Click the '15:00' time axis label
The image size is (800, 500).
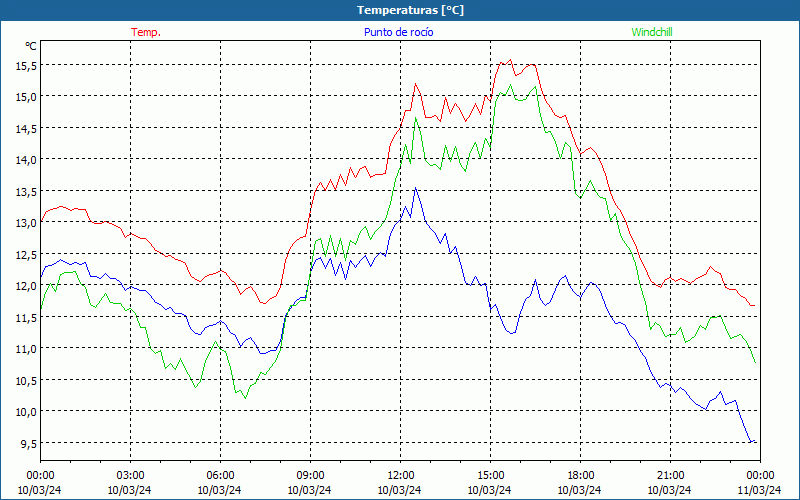point(490,476)
